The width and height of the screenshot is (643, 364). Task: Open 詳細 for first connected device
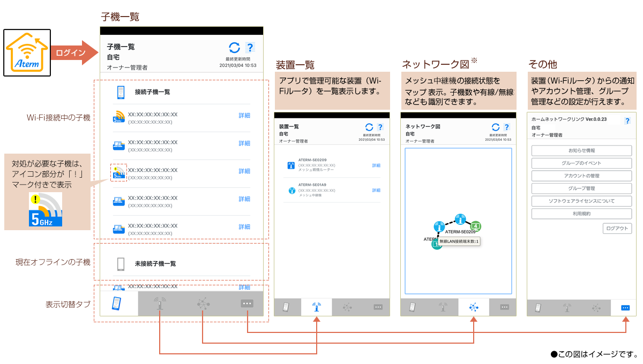244,116
